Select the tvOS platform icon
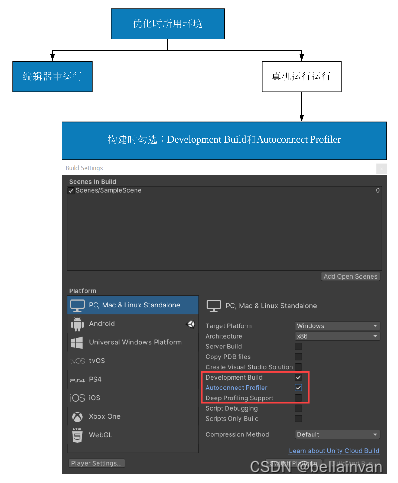The image size is (398, 483). [77, 361]
